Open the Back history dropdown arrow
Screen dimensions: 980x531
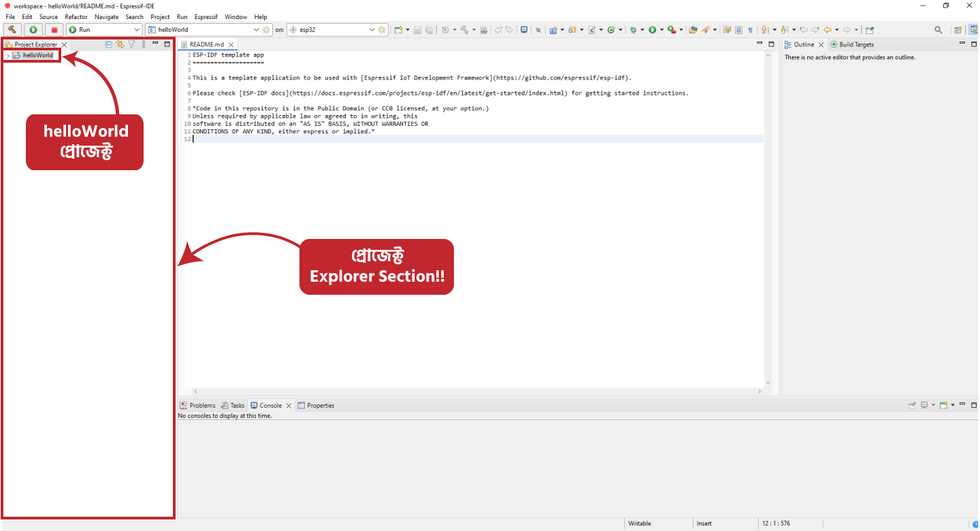tap(837, 30)
